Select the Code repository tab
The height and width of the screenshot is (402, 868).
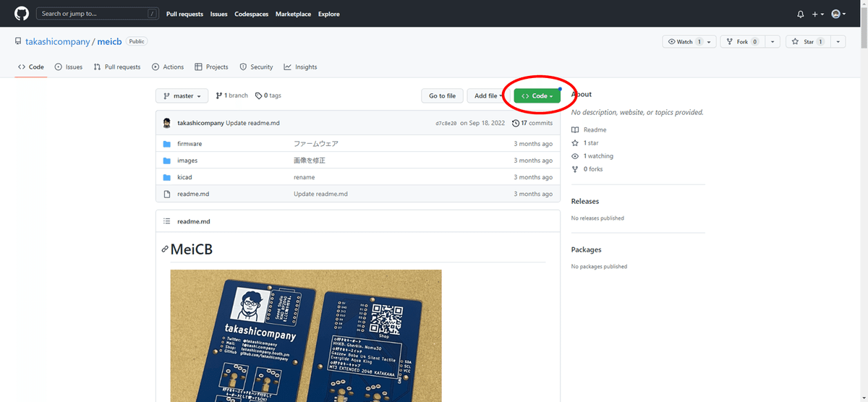click(31, 67)
